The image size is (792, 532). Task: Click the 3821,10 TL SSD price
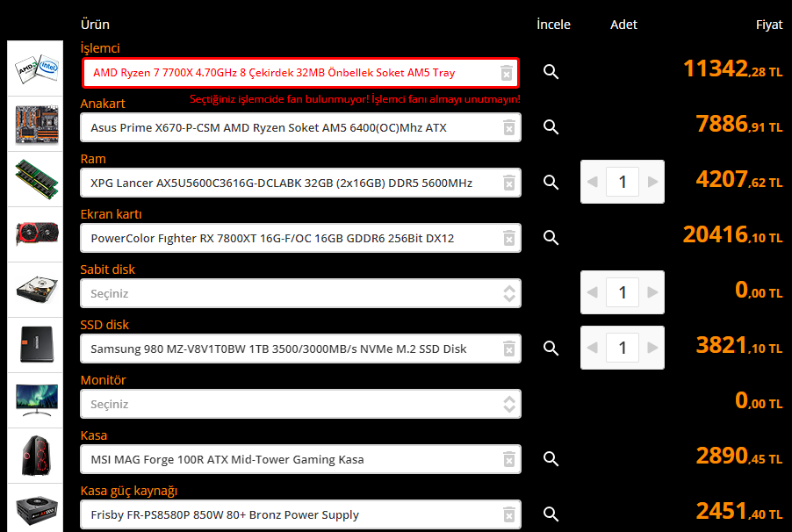point(739,346)
